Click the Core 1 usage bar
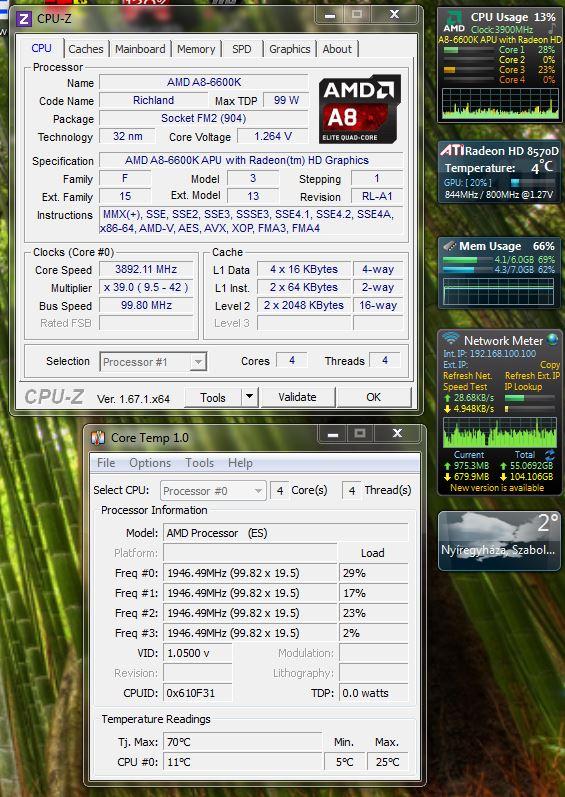 [x=468, y=50]
